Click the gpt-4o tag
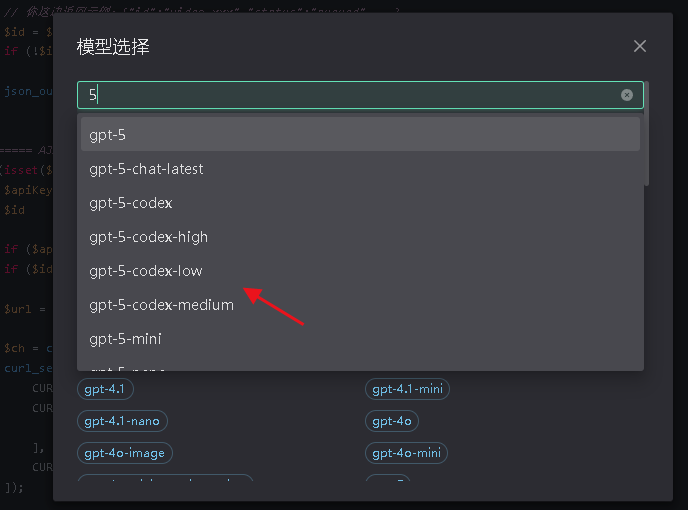Screen dimensions: 688x510 [391, 421]
